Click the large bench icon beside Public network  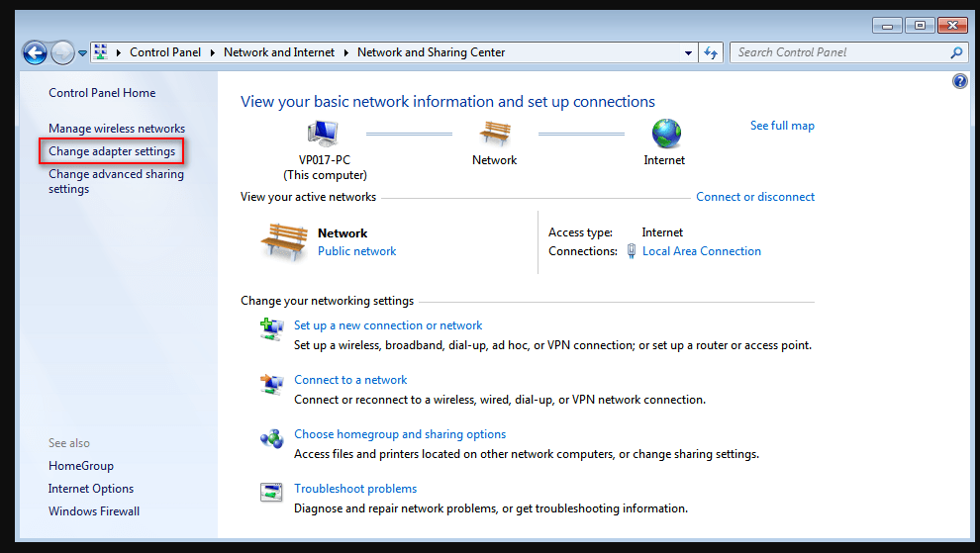click(x=284, y=241)
